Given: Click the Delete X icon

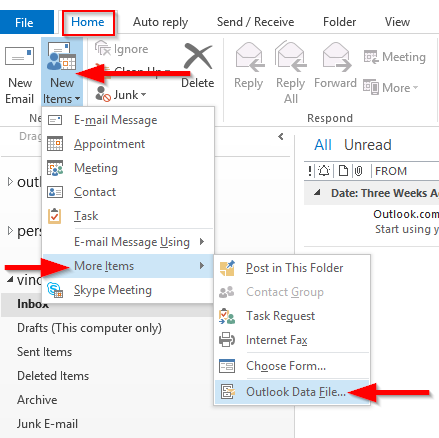Looking at the screenshot, I should click(x=198, y=56).
